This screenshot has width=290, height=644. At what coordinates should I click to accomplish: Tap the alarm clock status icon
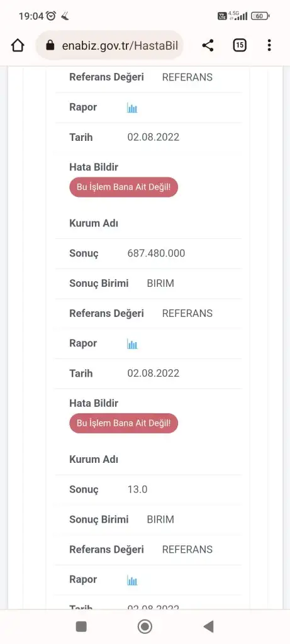[51, 16]
